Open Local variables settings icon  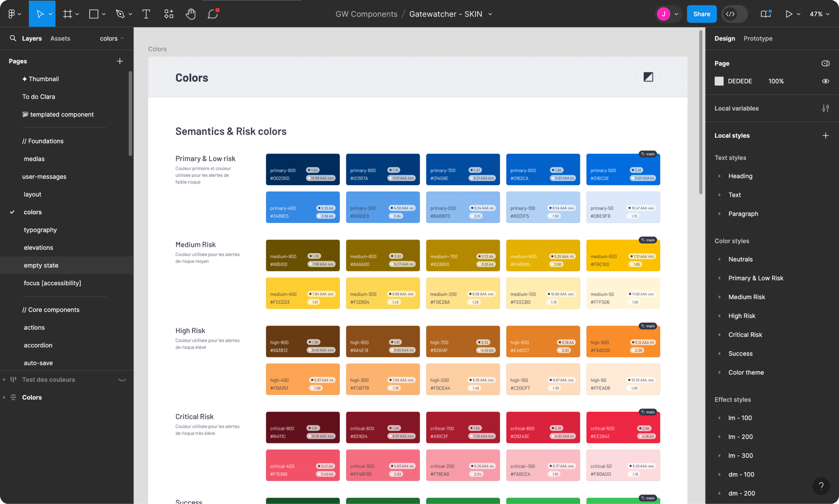pos(825,108)
